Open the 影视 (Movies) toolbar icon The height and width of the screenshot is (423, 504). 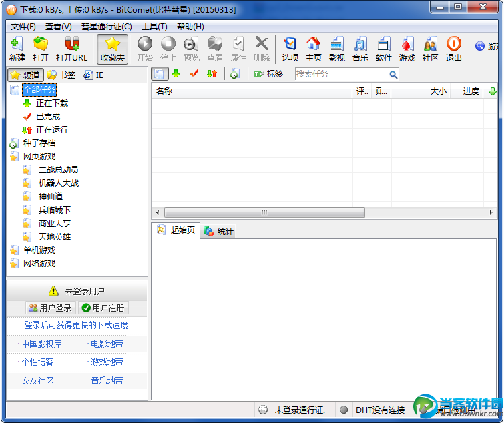click(337, 49)
